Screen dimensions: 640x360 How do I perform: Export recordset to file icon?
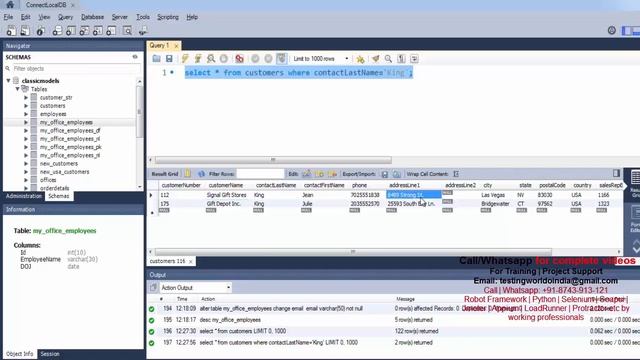pos(384,174)
